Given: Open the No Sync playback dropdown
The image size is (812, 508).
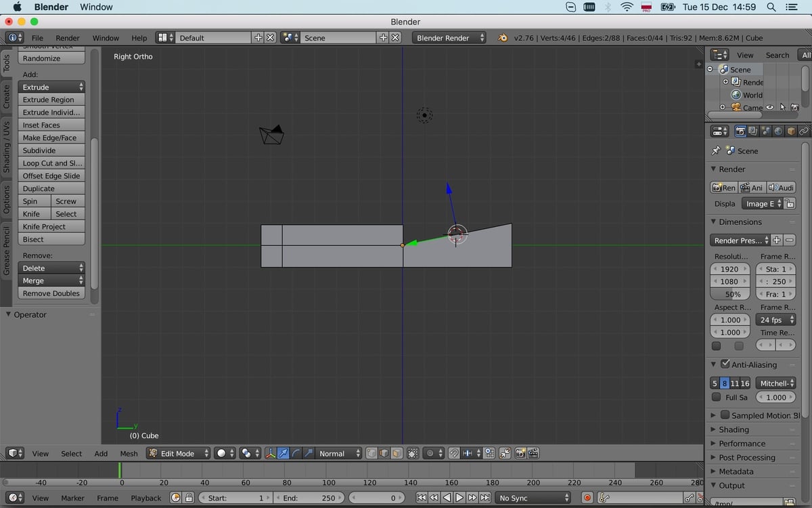Looking at the screenshot, I should point(533,498).
